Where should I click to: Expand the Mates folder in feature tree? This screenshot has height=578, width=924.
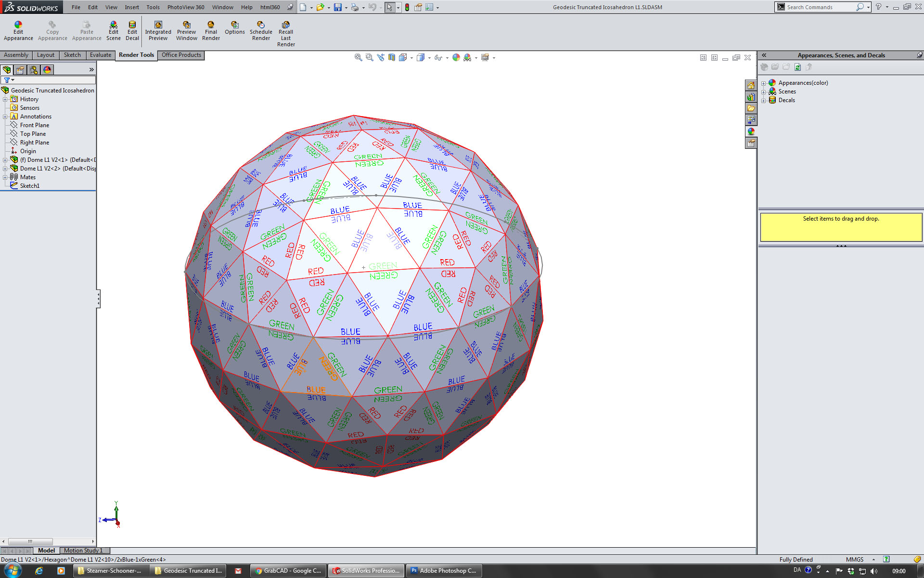point(5,177)
